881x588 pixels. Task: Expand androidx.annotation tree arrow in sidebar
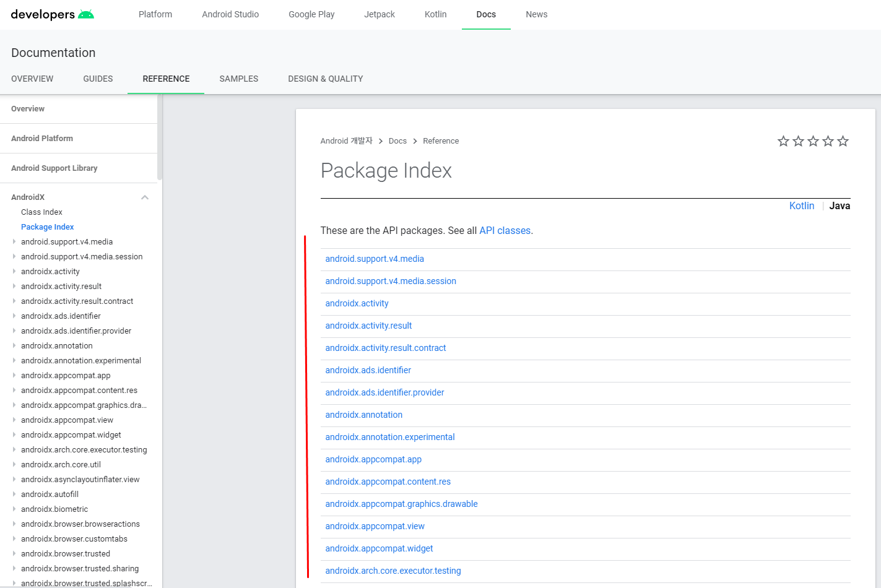pyautogui.click(x=14, y=345)
